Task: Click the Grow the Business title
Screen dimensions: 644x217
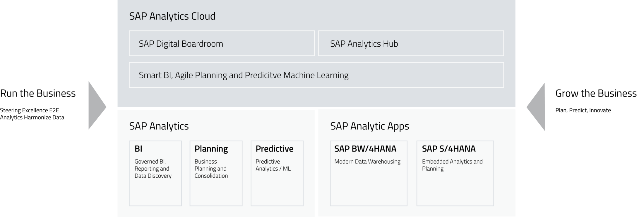Action: click(596, 93)
